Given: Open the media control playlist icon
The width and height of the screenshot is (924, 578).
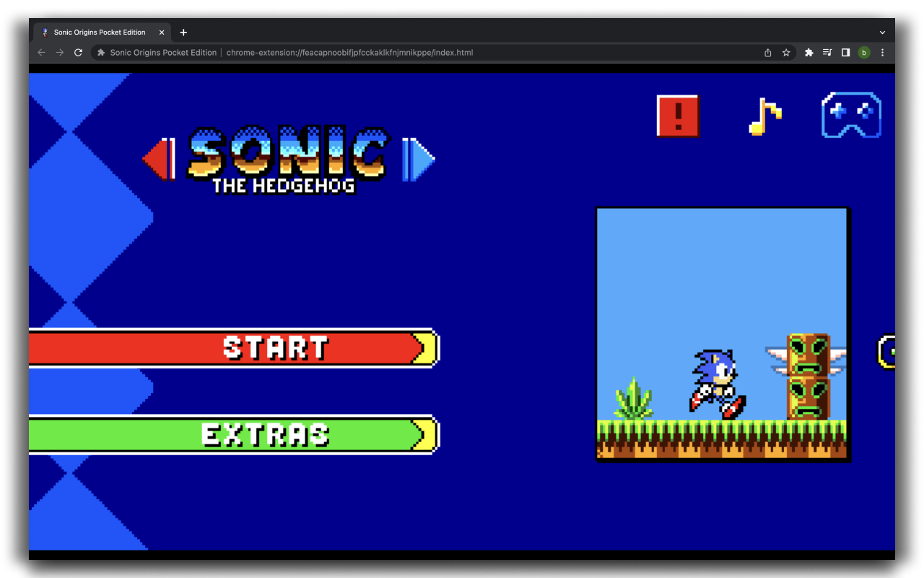Looking at the screenshot, I should (827, 53).
